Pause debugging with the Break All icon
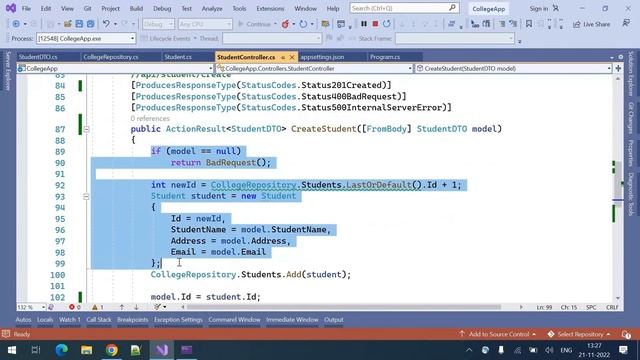Screen dimensions: 640x360 coord(364,24)
